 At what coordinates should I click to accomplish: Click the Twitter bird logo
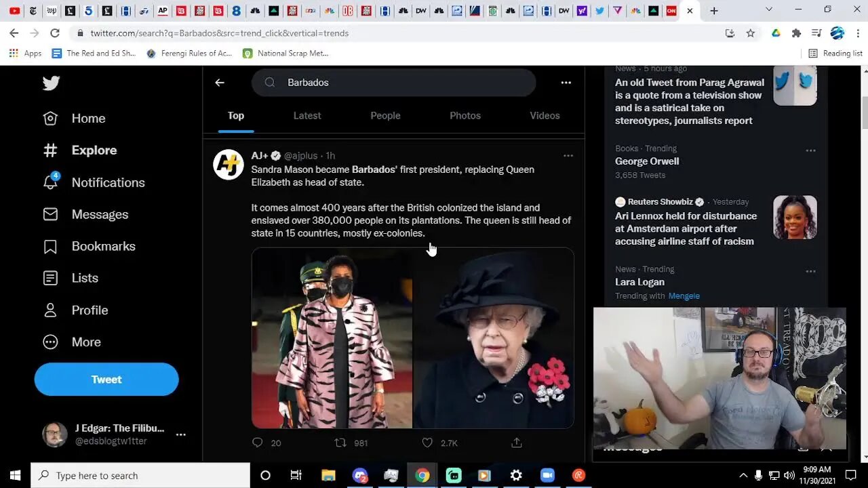pyautogui.click(x=51, y=83)
